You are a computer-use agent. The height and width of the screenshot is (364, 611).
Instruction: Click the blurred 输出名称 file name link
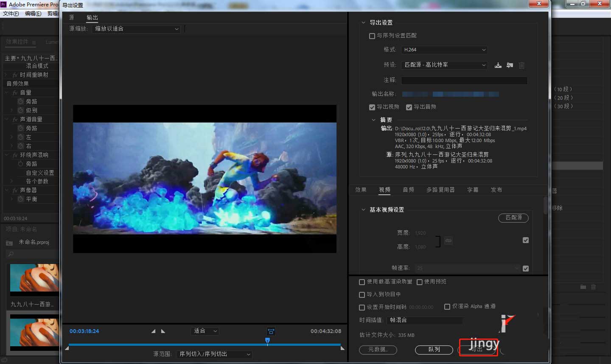coord(451,94)
